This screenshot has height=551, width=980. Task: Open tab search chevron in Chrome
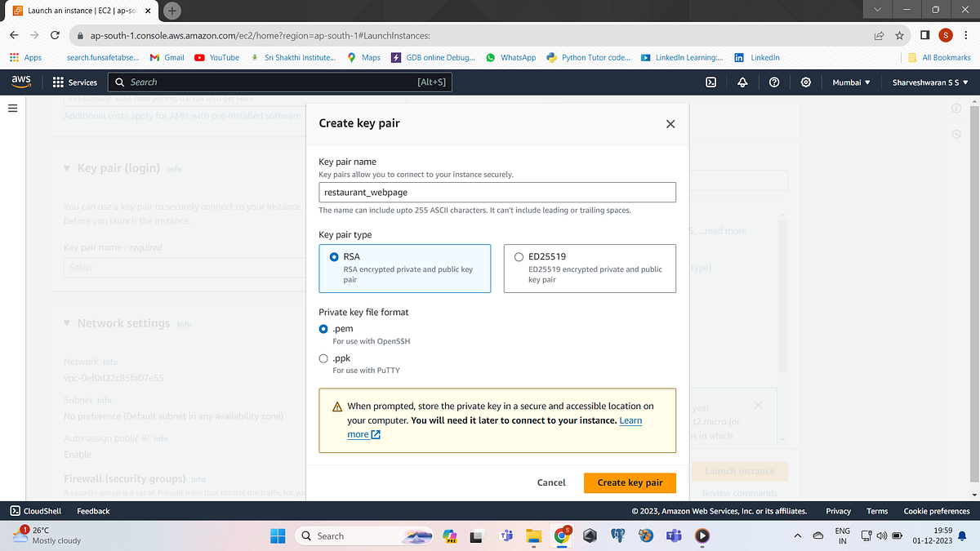point(877,11)
